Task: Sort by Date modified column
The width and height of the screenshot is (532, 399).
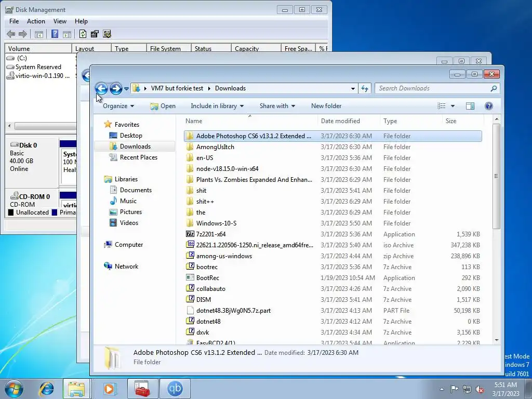Action: click(349, 121)
